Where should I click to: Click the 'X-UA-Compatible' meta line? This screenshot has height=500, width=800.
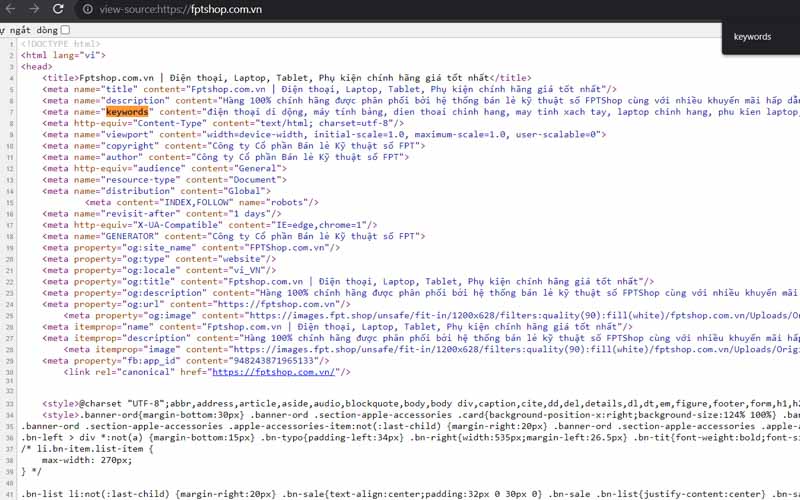pos(210,225)
